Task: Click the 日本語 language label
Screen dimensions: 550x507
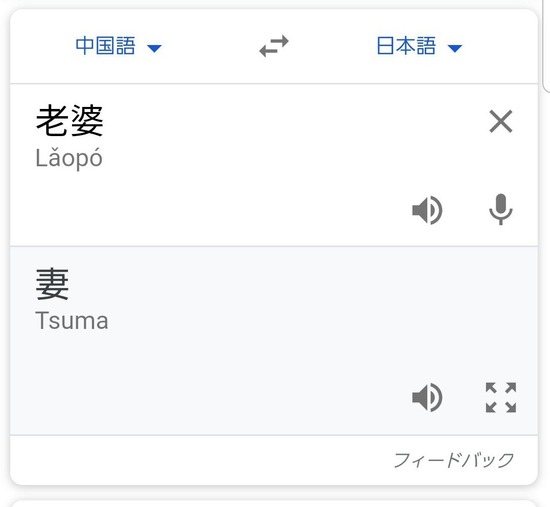Action: pos(406,46)
